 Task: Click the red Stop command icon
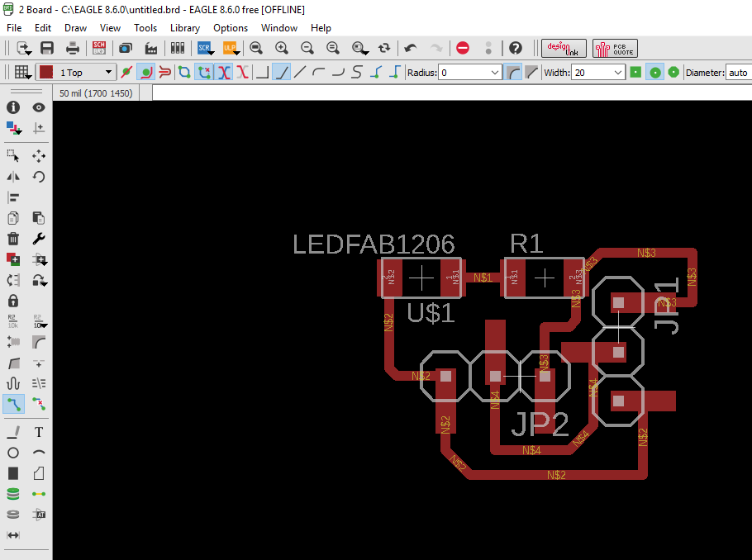463,48
